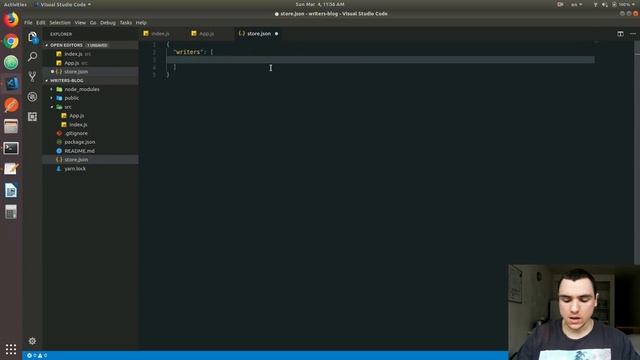This screenshot has height=360, width=640.
Task: Open the Visual Studio Code app menu
Action: click(x=63, y=4)
